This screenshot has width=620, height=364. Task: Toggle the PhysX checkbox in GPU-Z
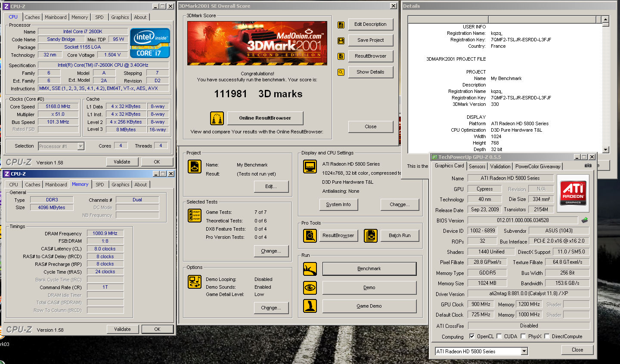tap(523, 336)
